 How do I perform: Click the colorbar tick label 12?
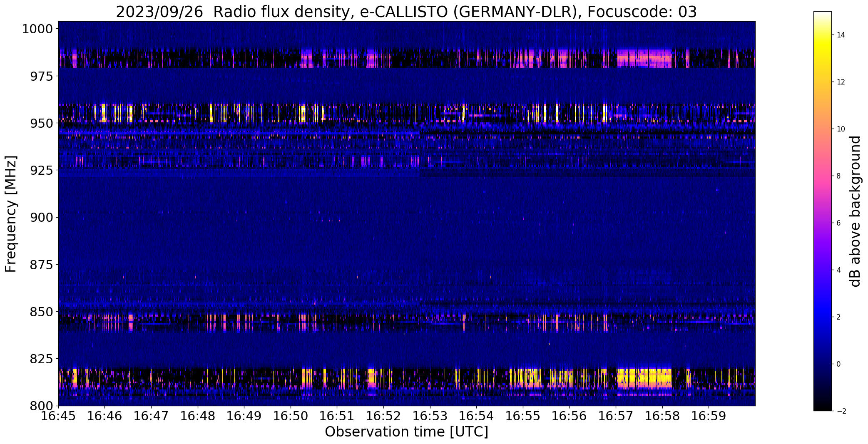(841, 82)
